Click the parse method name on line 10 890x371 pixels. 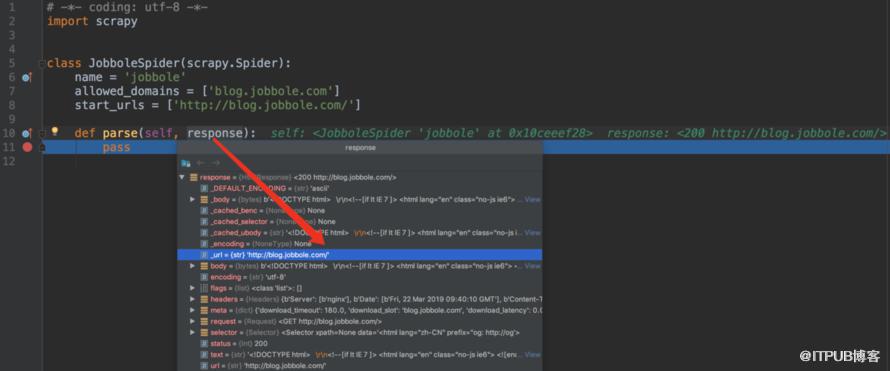[x=120, y=133]
